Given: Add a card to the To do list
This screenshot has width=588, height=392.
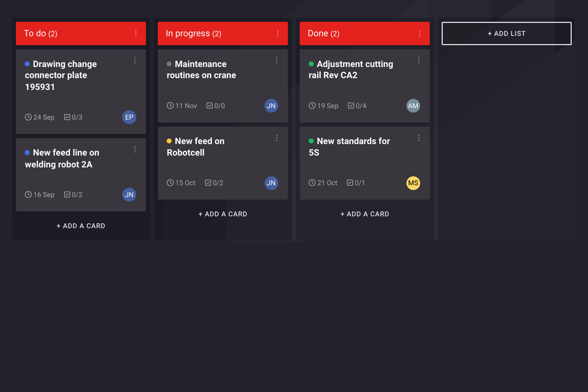Looking at the screenshot, I should pos(81,226).
